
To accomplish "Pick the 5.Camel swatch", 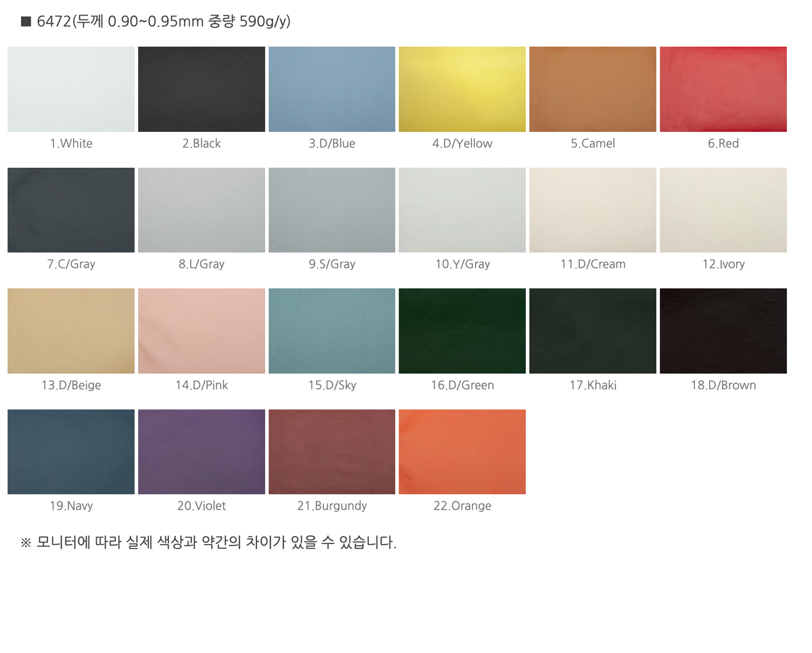I will pos(593,89).
